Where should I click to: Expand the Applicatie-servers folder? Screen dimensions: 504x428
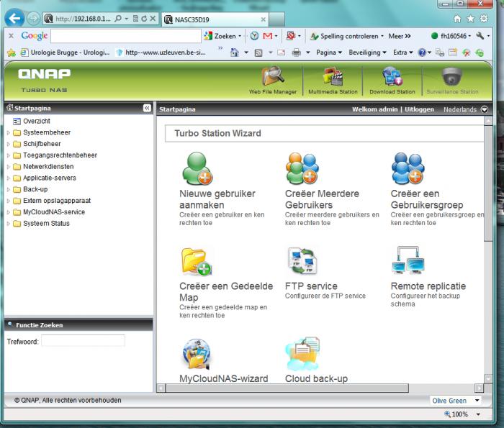[x=9, y=178]
